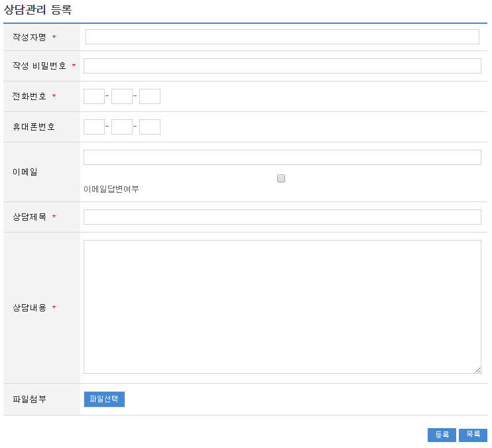This screenshot has width=492, height=448.
Task: Focus the 작성 비밀번호 password field
Action: pos(282,66)
